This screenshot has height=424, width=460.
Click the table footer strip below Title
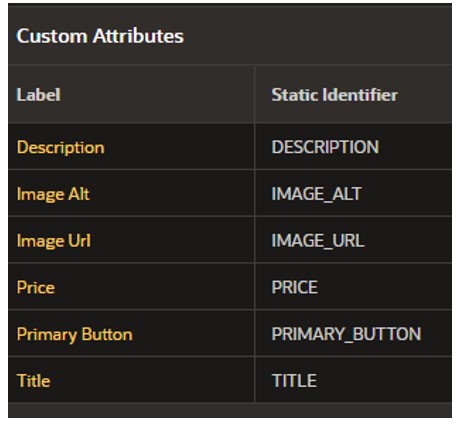230,410
